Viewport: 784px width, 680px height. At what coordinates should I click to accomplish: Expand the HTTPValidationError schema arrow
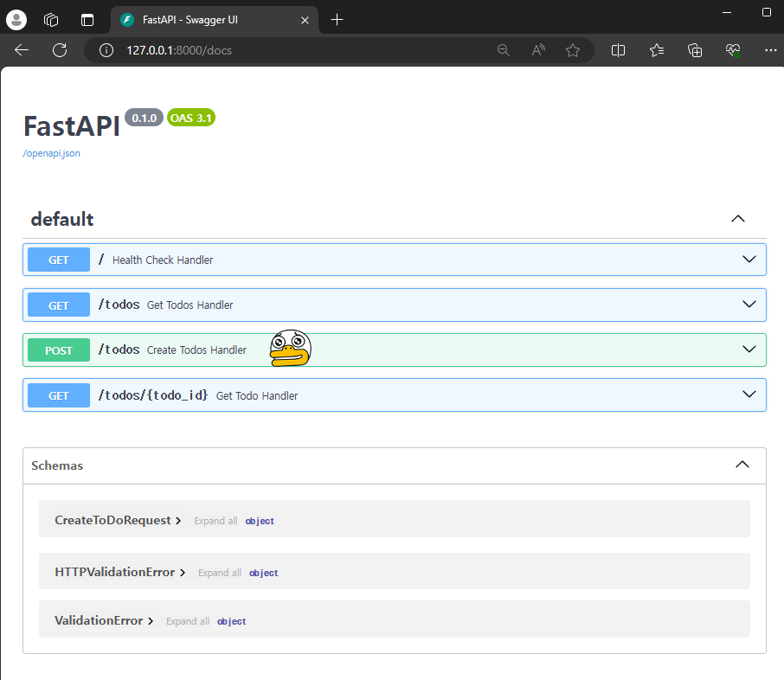click(x=183, y=573)
